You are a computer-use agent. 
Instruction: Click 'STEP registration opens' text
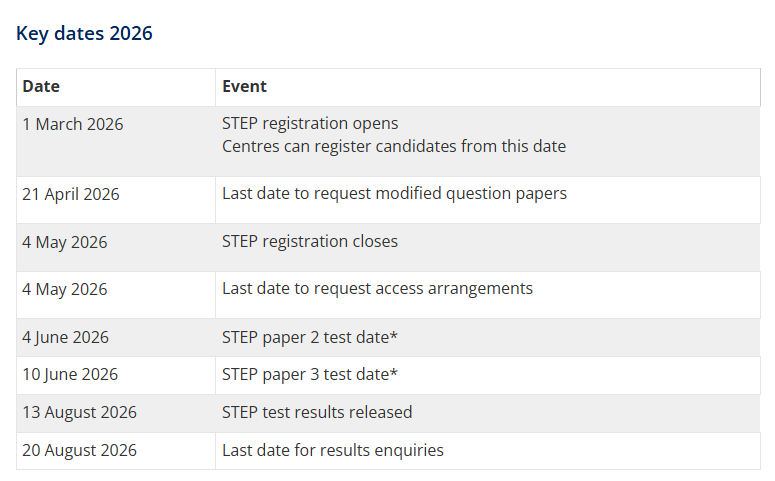pos(310,124)
